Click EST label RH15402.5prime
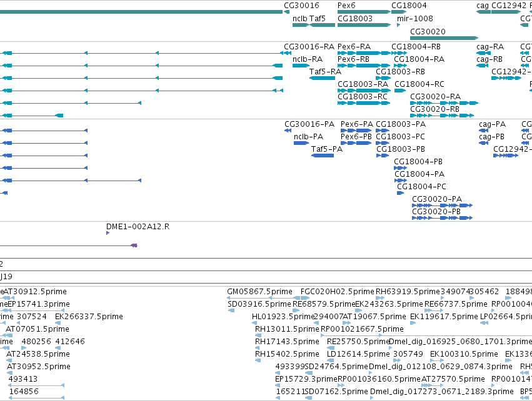The image size is (532, 401). [287, 354]
